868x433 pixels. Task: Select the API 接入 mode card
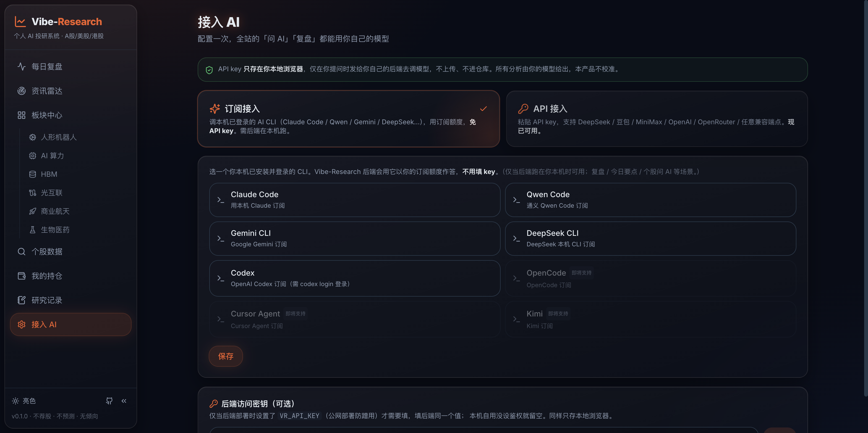pyautogui.click(x=657, y=119)
